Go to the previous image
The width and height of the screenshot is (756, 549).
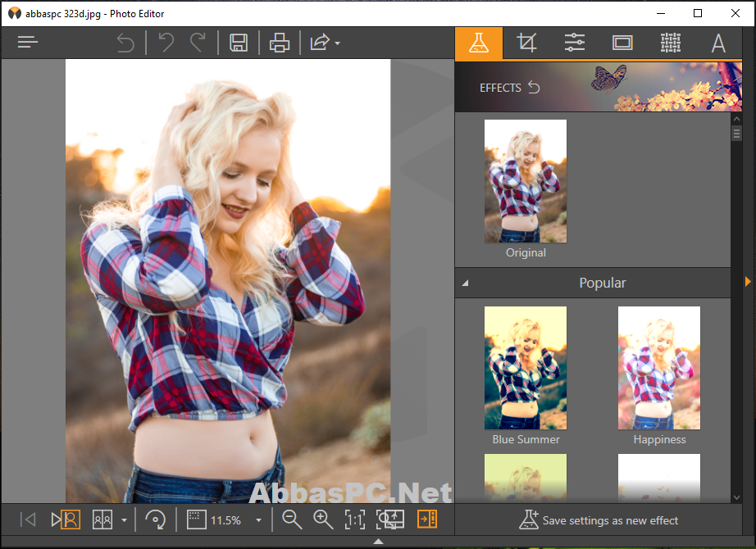tap(28, 520)
